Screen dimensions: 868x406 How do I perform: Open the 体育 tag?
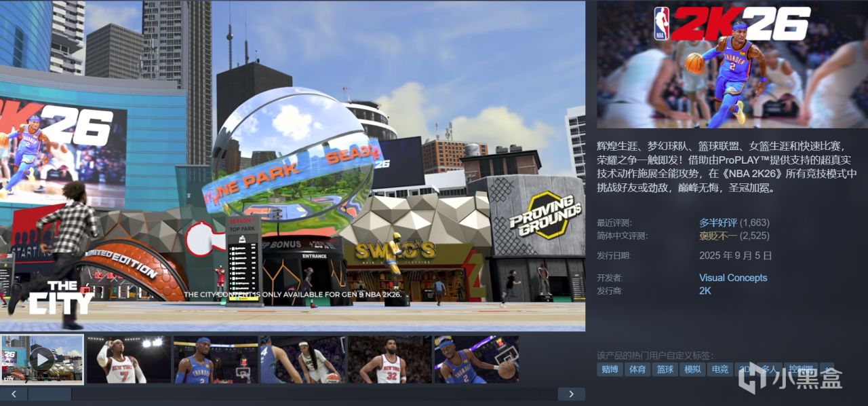[637, 369]
